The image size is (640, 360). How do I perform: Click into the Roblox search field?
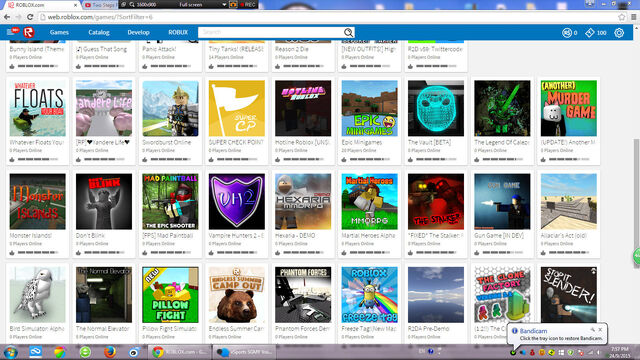pos(271,32)
